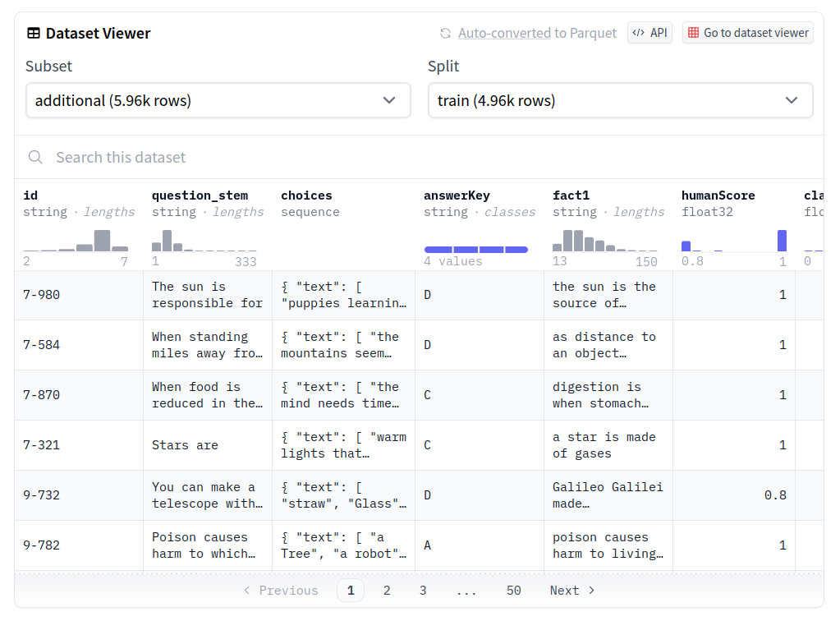Open choices cell for row 7-321

click(343, 445)
